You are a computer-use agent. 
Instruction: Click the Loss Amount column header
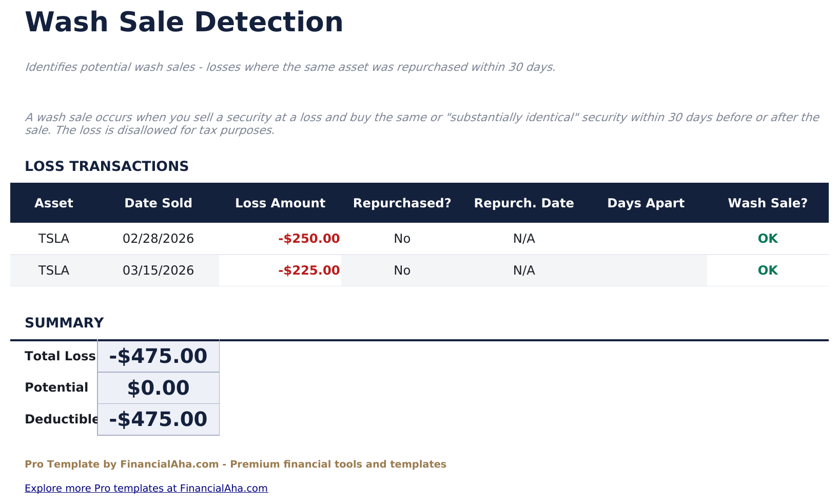(280, 203)
